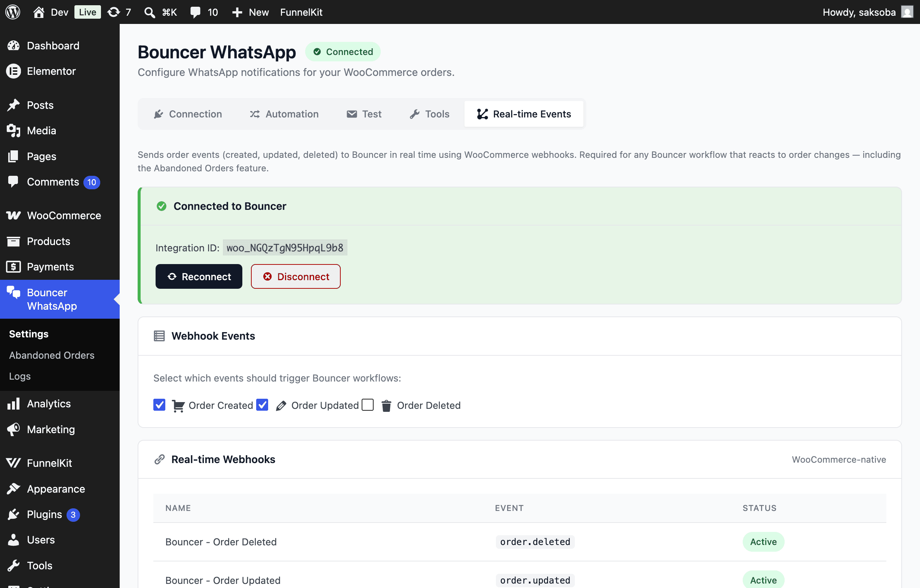Click the Connected status badge
Viewport: 920px width, 588px height.
click(343, 52)
